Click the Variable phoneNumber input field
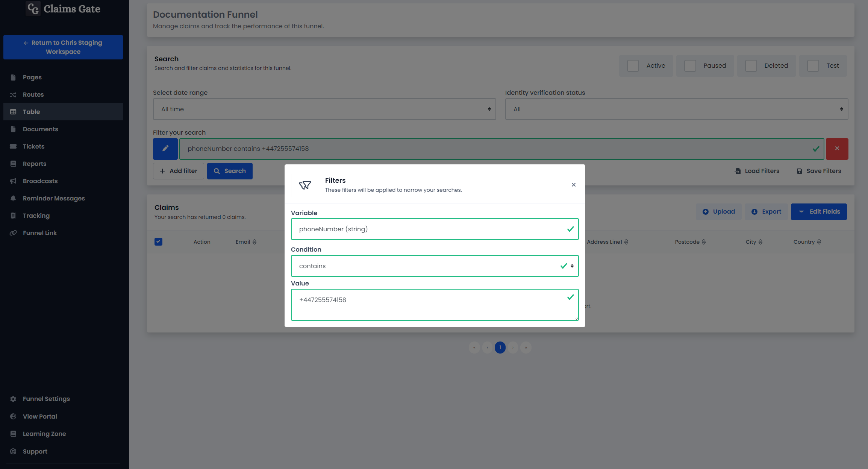This screenshot has width=868, height=469. click(x=435, y=229)
